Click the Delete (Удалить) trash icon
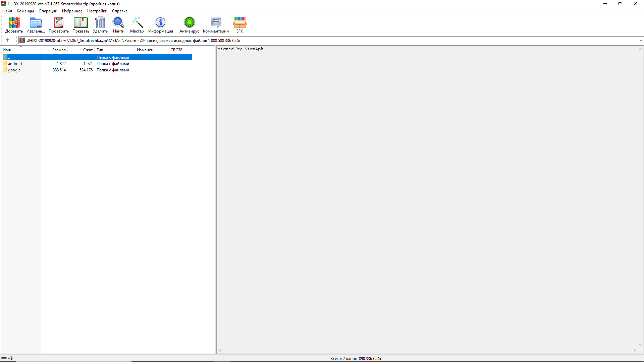 click(100, 25)
